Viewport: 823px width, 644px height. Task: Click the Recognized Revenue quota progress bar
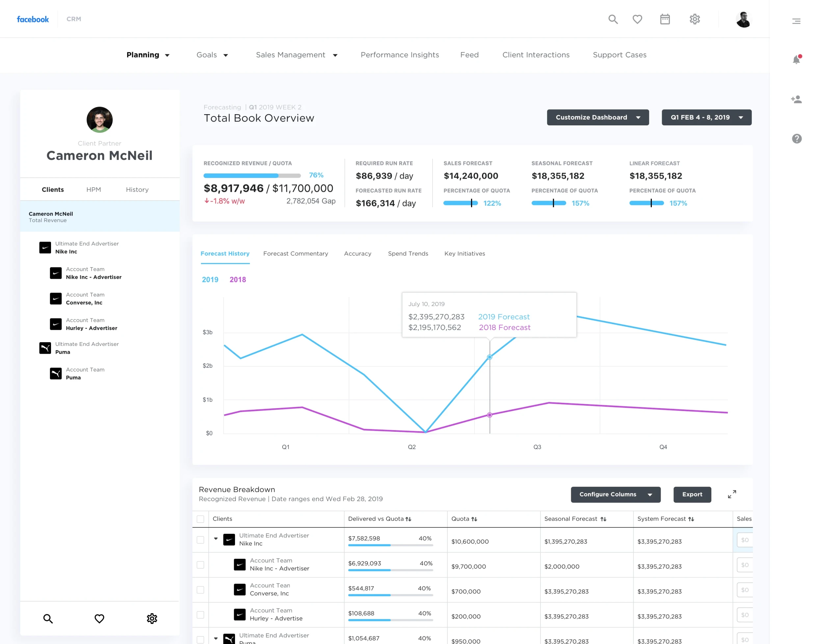pyautogui.click(x=252, y=176)
